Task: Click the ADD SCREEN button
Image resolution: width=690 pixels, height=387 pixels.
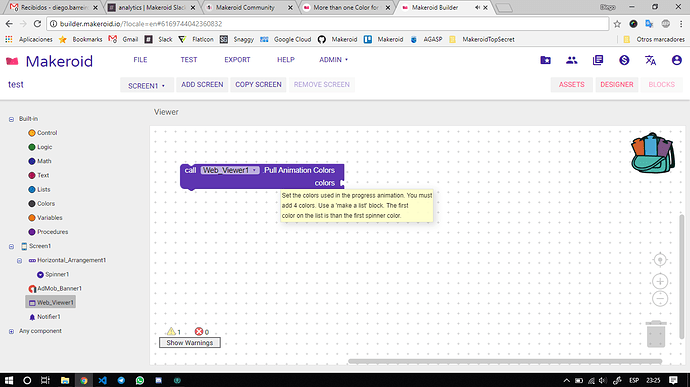Action: click(x=202, y=85)
